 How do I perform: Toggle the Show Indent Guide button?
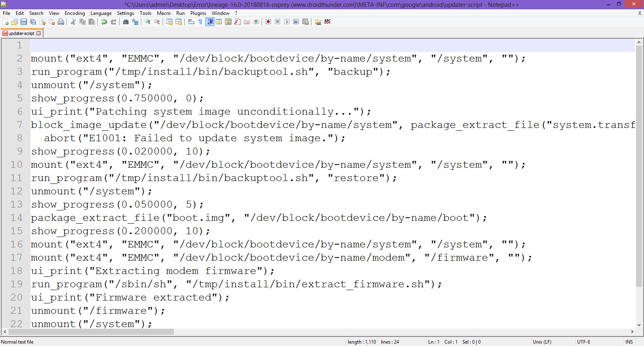[210, 22]
